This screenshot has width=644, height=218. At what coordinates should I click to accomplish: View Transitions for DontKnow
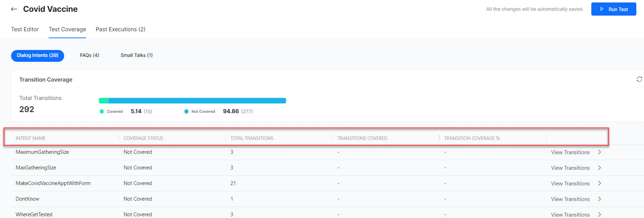(x=570, y=199)
